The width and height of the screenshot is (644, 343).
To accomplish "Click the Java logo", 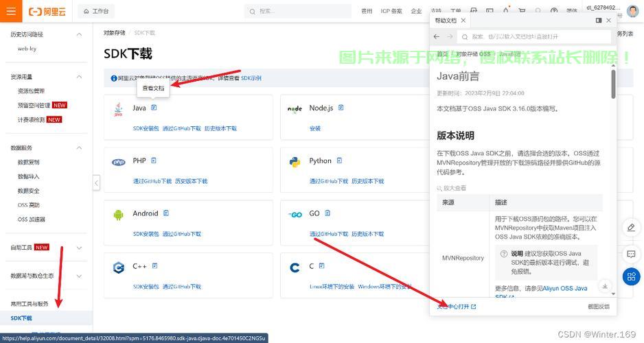I will [x=118, y=110].
